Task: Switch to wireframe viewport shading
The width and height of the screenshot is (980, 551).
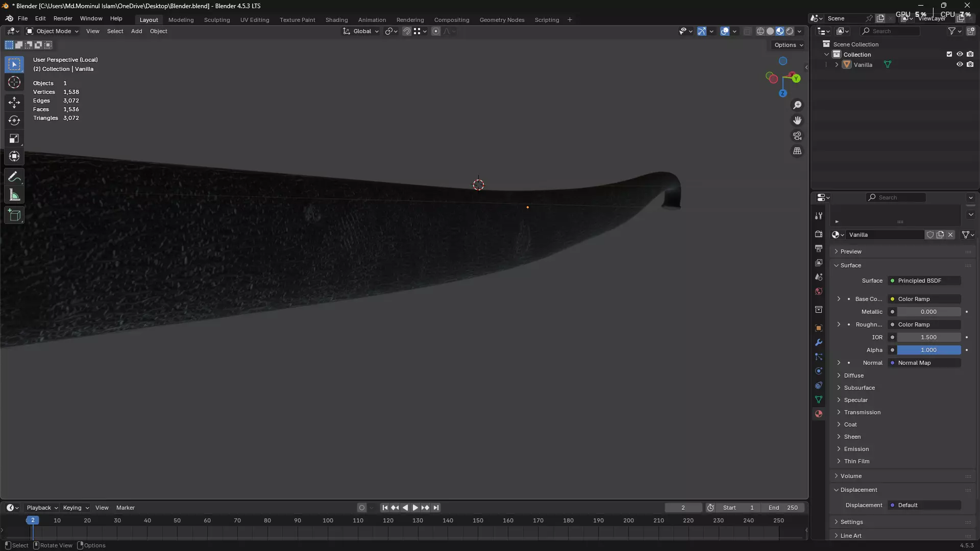Action: [761, 31]
